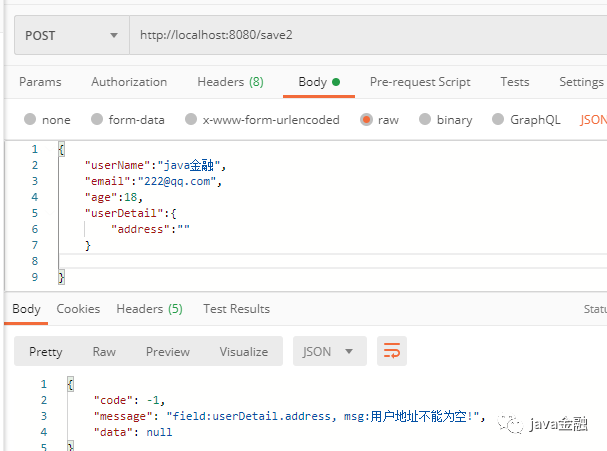Switch response view to Raw

click(104, 351)
